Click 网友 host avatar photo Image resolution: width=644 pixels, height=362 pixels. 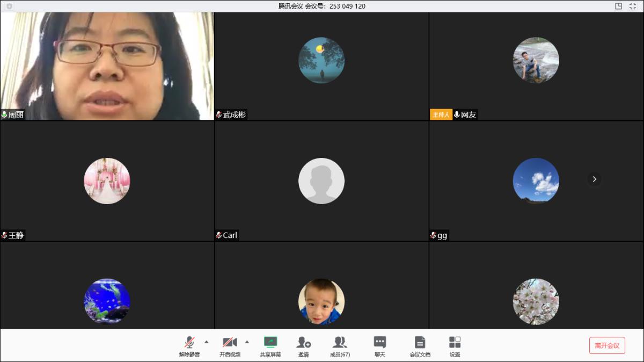536,60
